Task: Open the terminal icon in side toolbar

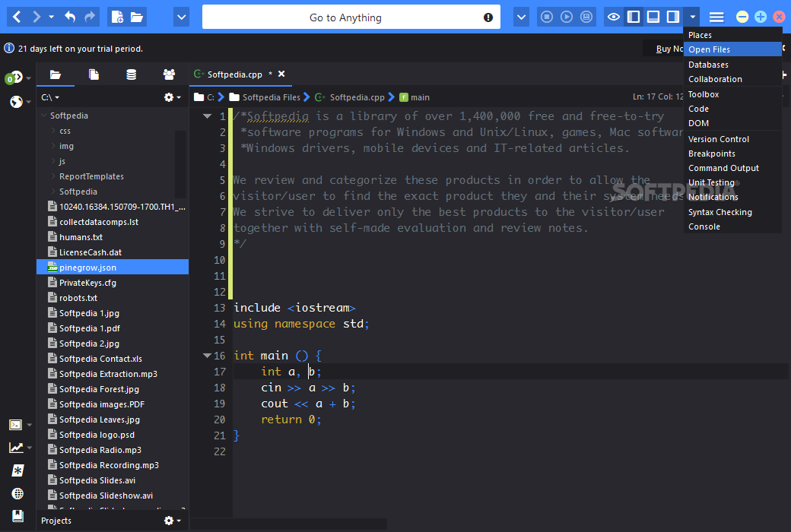Action: [16, 425]
